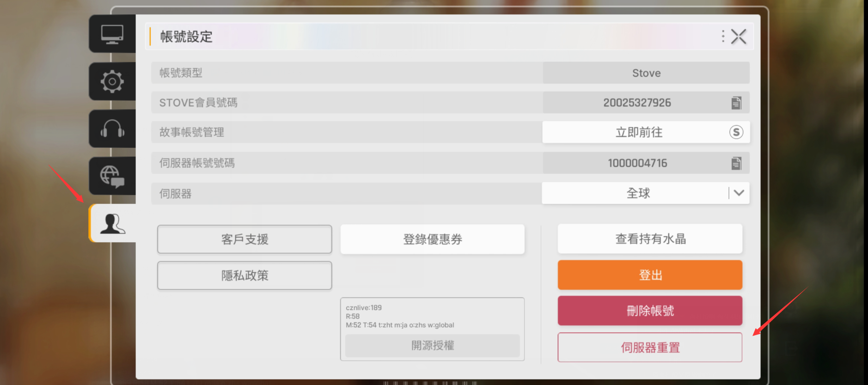The height and width of the screenshot is (385, 868).
Task: Expand the server dropdown arrow
Action: tap(739, 193)
